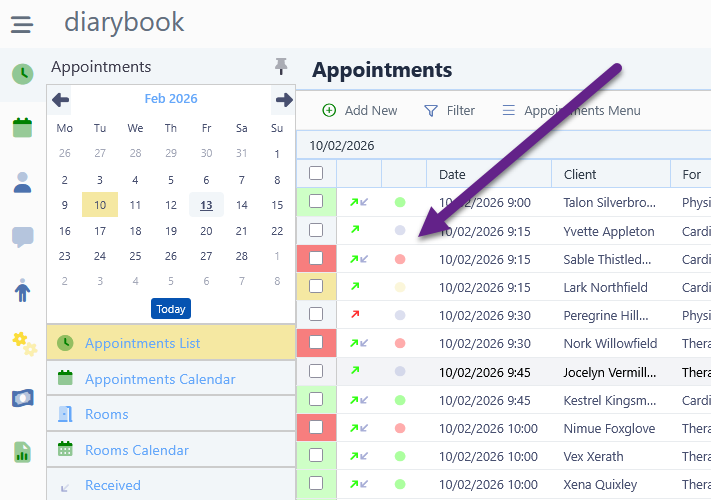Go to previous month in calendar

pyautogui.click(x=61, y=99)
